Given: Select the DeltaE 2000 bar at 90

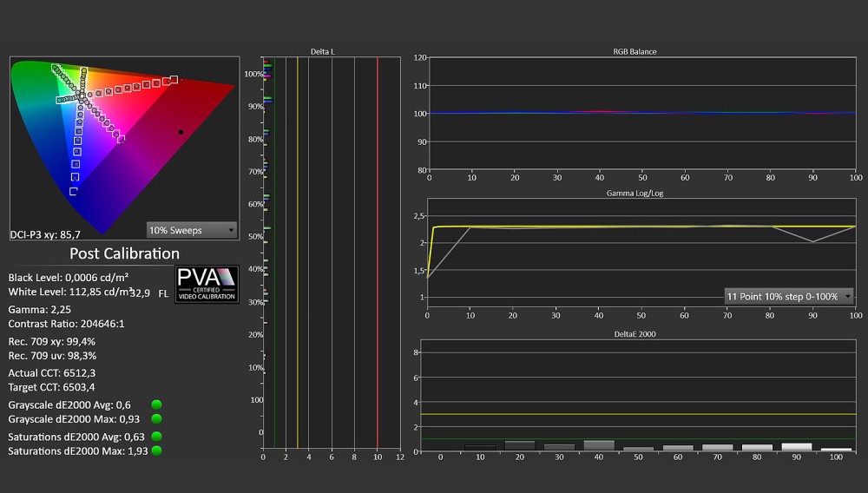Looking at the screenshot, I should [797, 447].
